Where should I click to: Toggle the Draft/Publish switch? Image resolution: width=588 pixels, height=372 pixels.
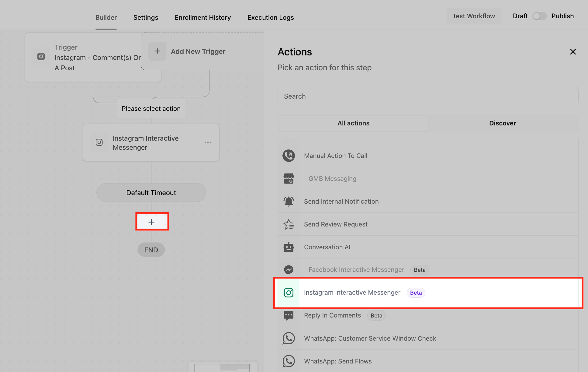point(539,16)
